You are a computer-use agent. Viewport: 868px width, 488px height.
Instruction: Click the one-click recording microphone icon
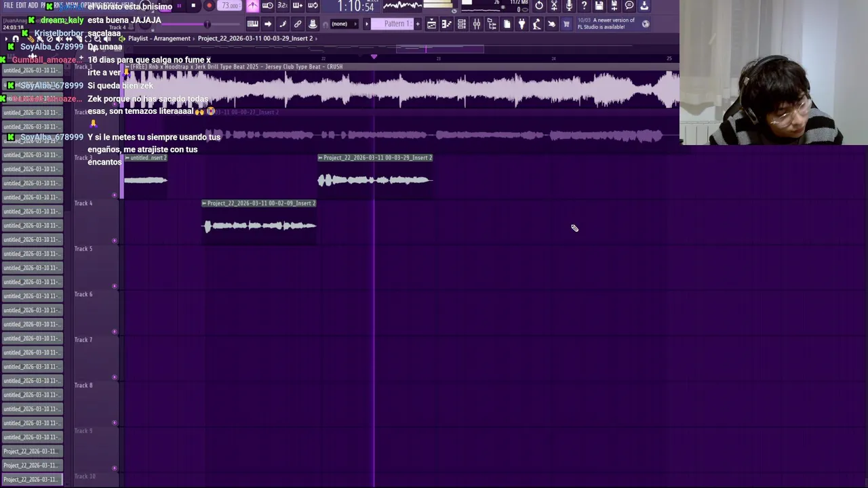pos(569,6)
